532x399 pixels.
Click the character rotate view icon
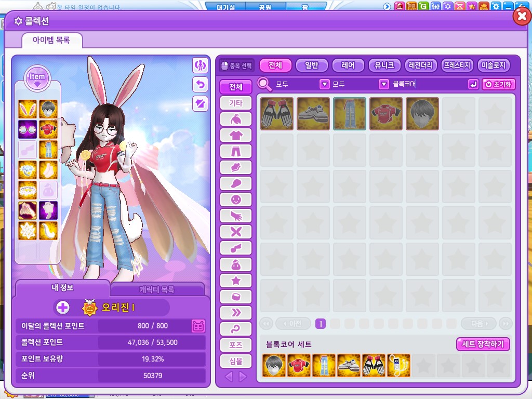coord(200,65)
